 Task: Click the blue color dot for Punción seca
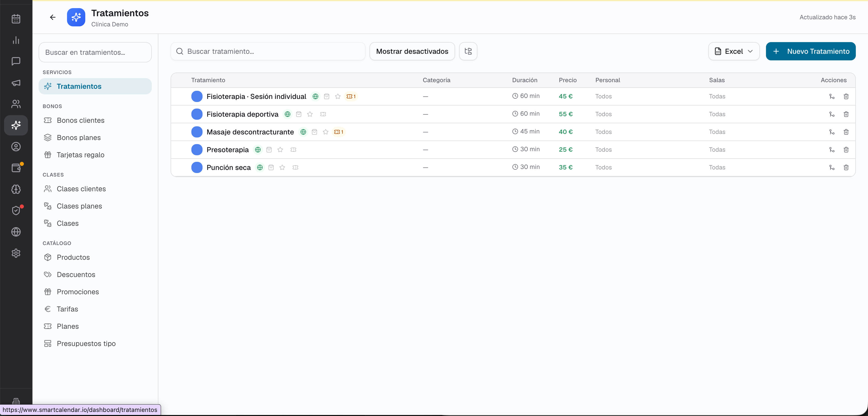click(x=197, y=167)
